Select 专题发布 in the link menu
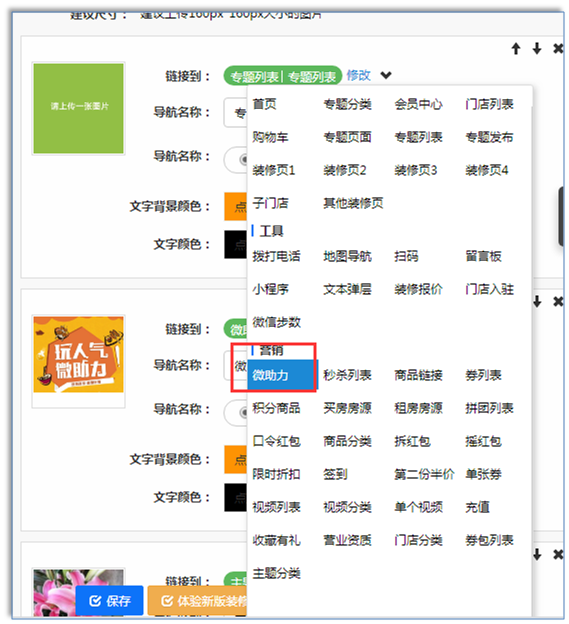569x624 pixels. [489, 137]
